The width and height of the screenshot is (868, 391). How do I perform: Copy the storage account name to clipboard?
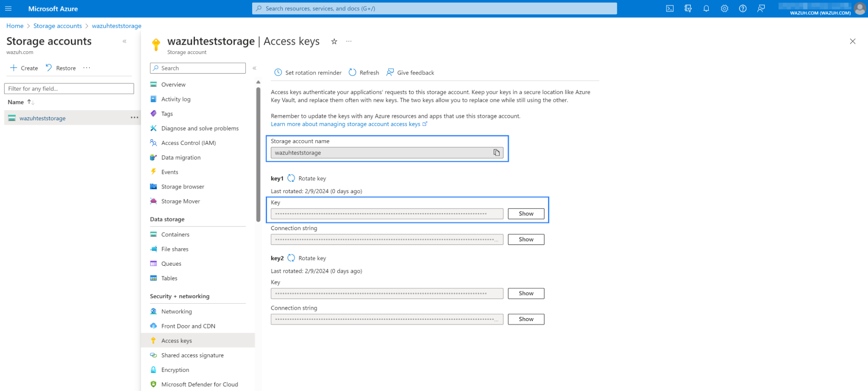[496, 153]
